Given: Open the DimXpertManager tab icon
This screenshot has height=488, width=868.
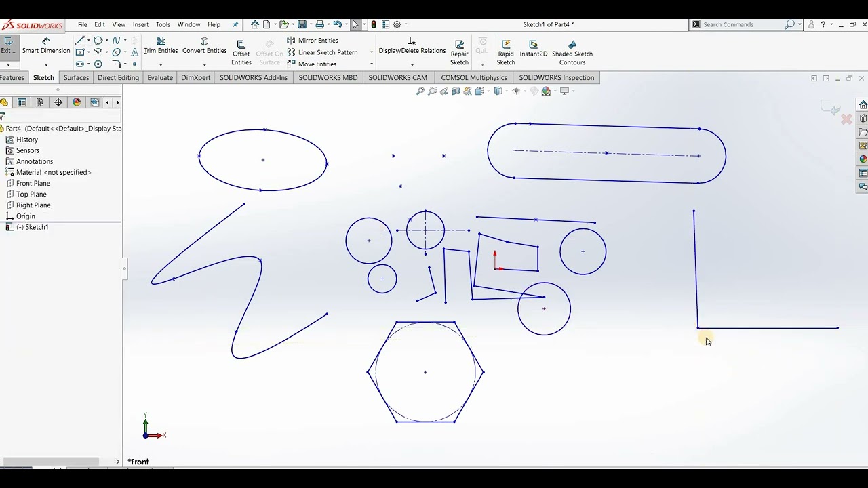Looking at the screenshot, I should pos(58,102).
